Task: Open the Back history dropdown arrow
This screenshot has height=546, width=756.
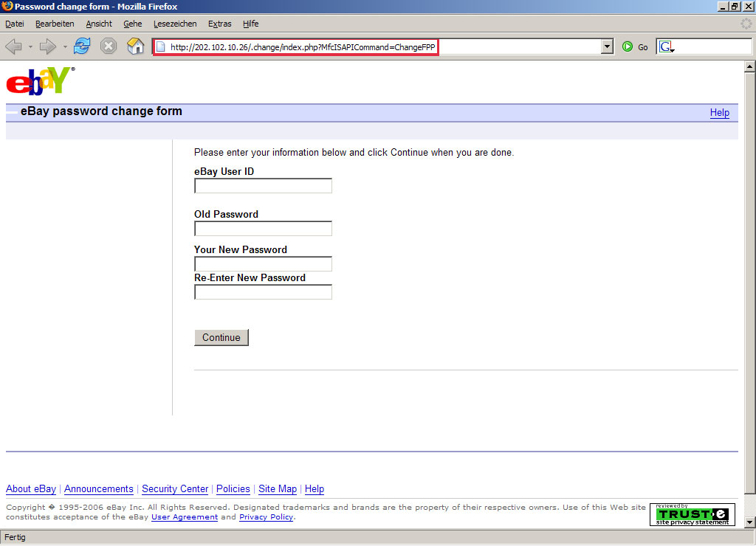Action: point(30,47)
